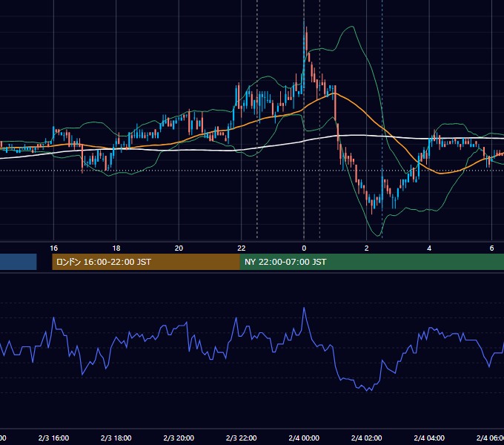The image size is (504, 445).
Task: Click the 2/3 22:00 date label
Action: point(242,438)
